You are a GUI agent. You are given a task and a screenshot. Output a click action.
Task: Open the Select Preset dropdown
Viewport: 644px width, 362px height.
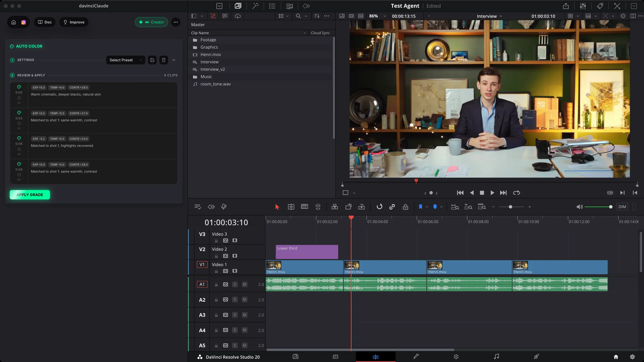(x=126, y=60)
